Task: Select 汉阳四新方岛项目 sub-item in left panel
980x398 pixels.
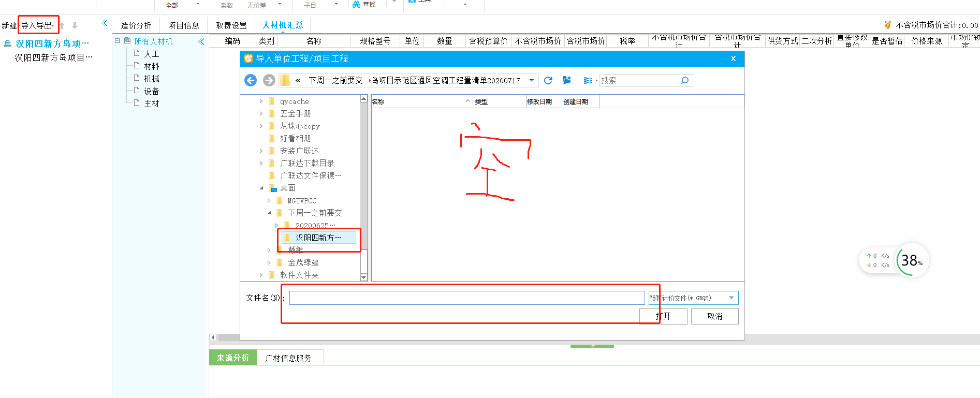Action: 53,57
